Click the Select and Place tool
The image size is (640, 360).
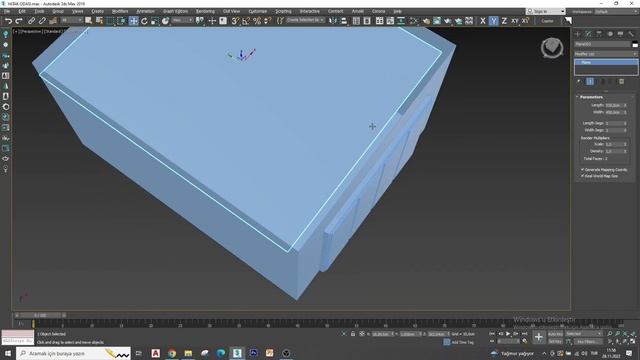[x=165, y=21]
